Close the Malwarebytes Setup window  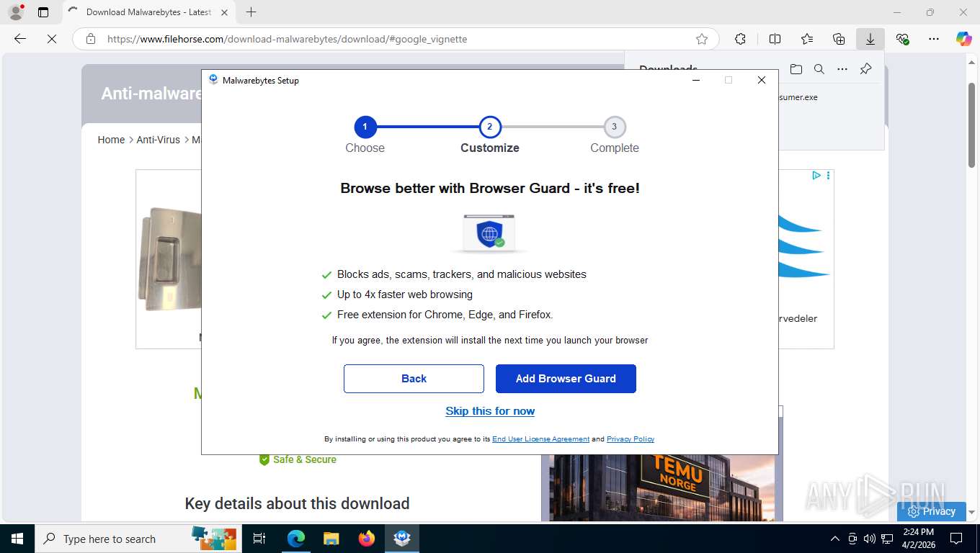click(761, 80)
